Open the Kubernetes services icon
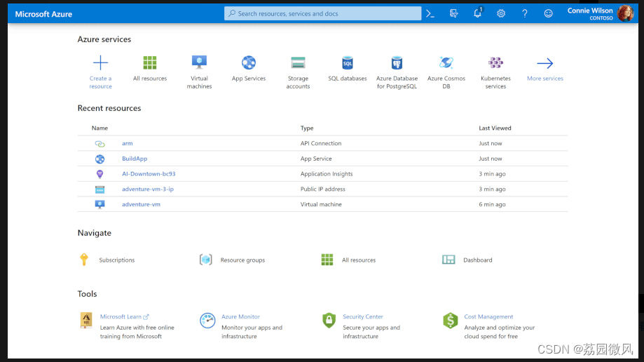Image resolution: width=644 pixels, height=362 pixels. [495, 63]
